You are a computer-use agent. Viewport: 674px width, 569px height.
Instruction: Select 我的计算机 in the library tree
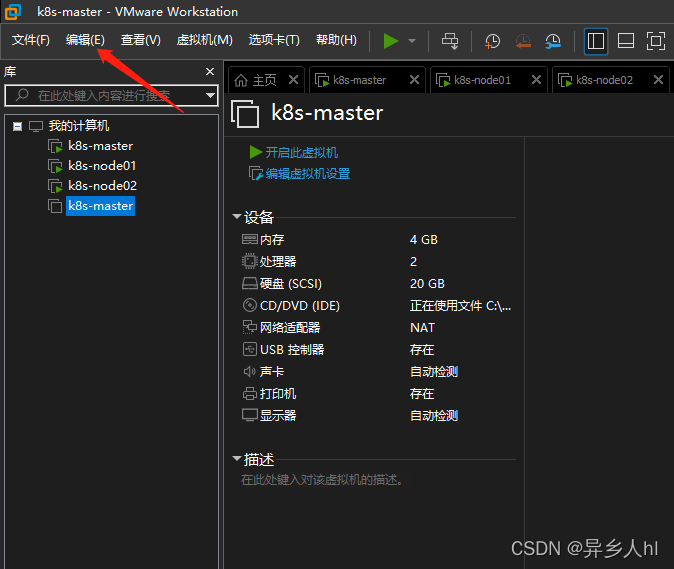[79, 126]
